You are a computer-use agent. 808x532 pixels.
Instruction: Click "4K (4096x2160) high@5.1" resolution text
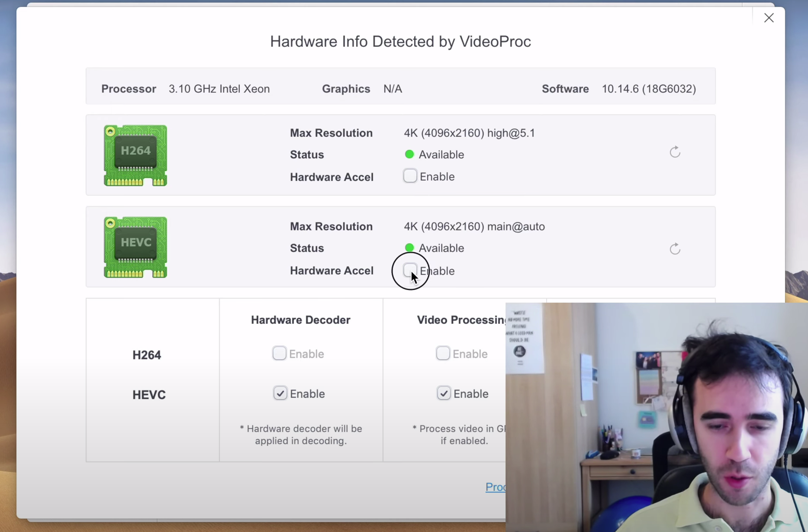pos(470,133)
